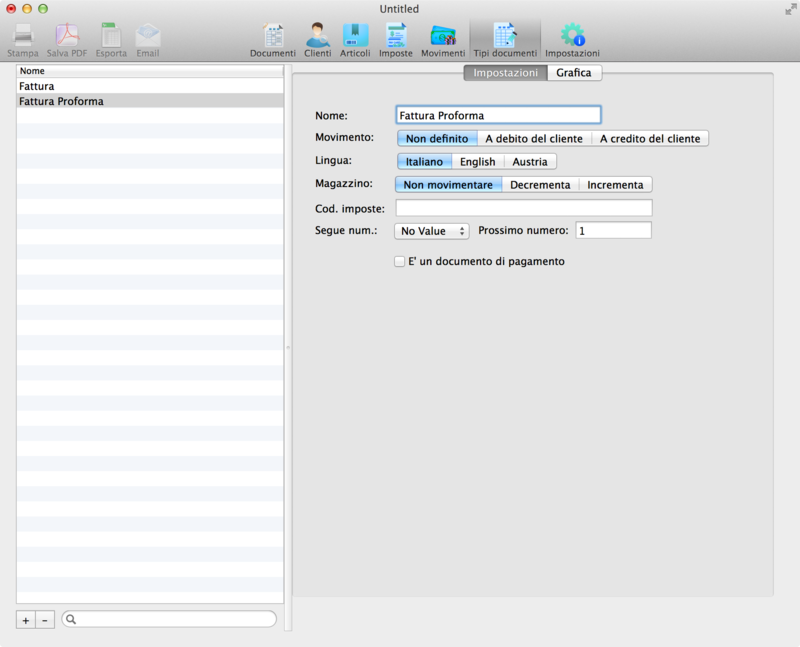Open the Documenti toolbar section
Viewport: 800px width, 647px height.
pyautogui.click(x=272, y=38)
